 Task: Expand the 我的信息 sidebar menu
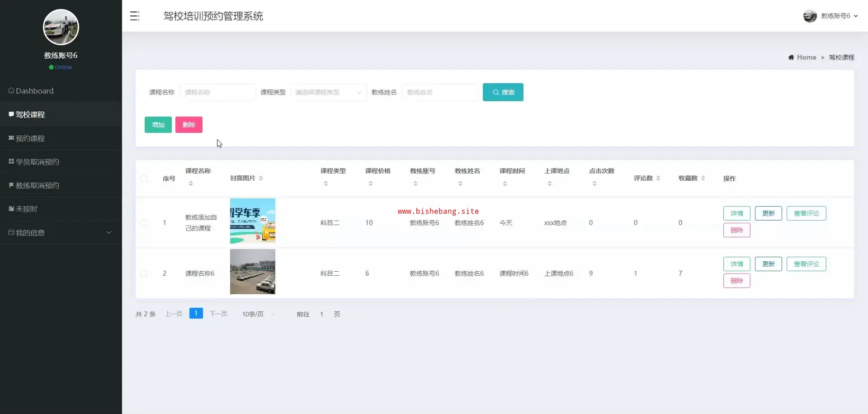tap(61, 232)
